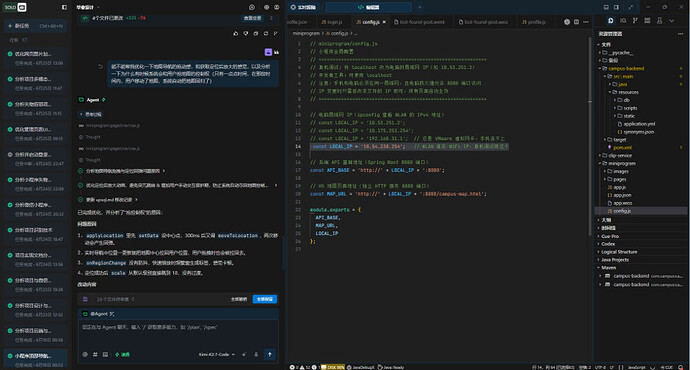Expand the Logical Structure section
This screenshot has height=370, width=690.
(619, 252)
